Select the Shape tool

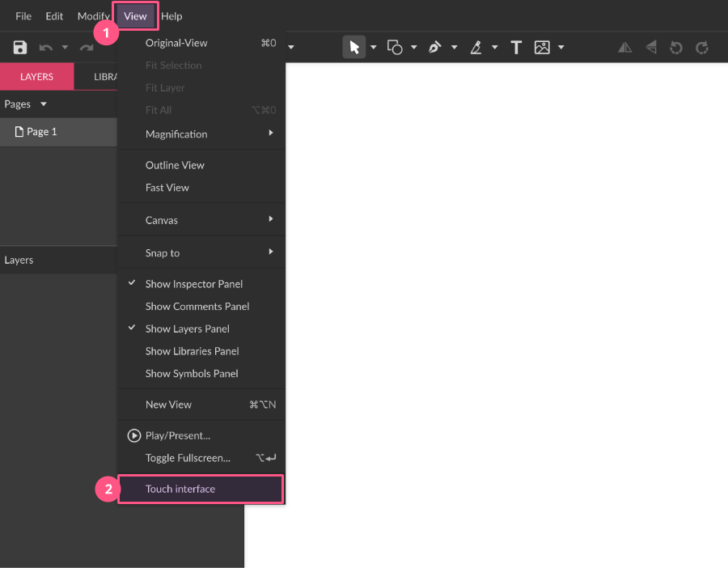[x=396, y=48]
